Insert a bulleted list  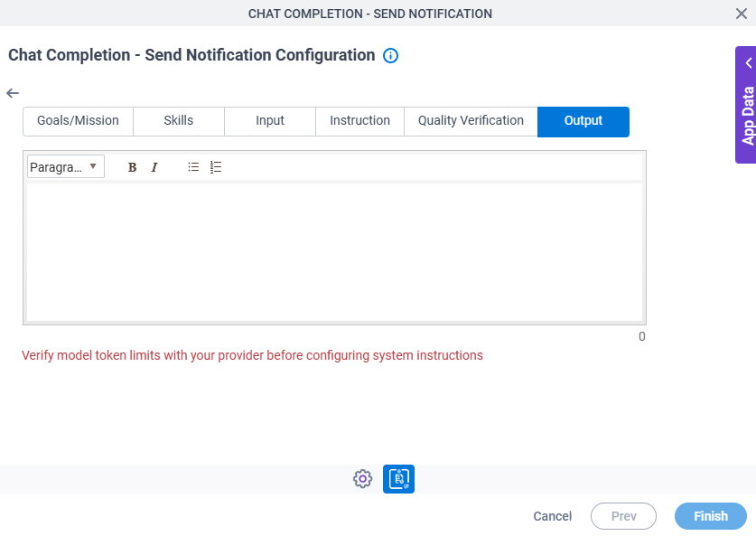tap(193, 167)
